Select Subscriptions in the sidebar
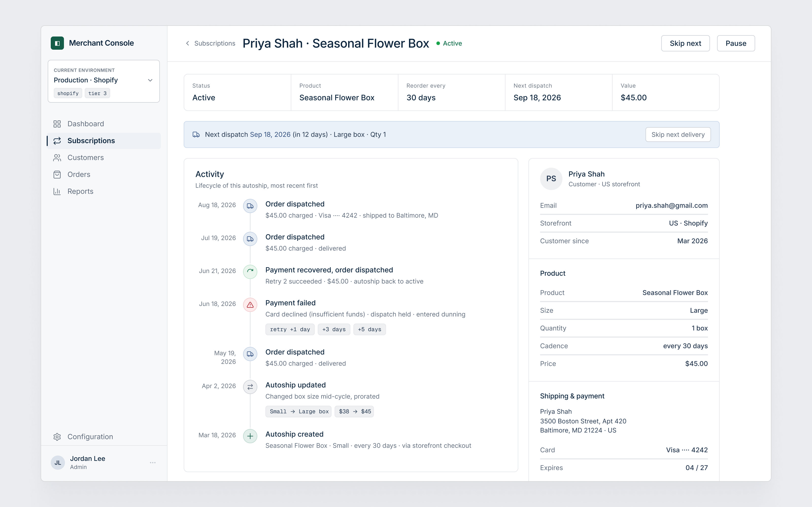This screenshot has height=507, width=812. [x=104, y=141]
